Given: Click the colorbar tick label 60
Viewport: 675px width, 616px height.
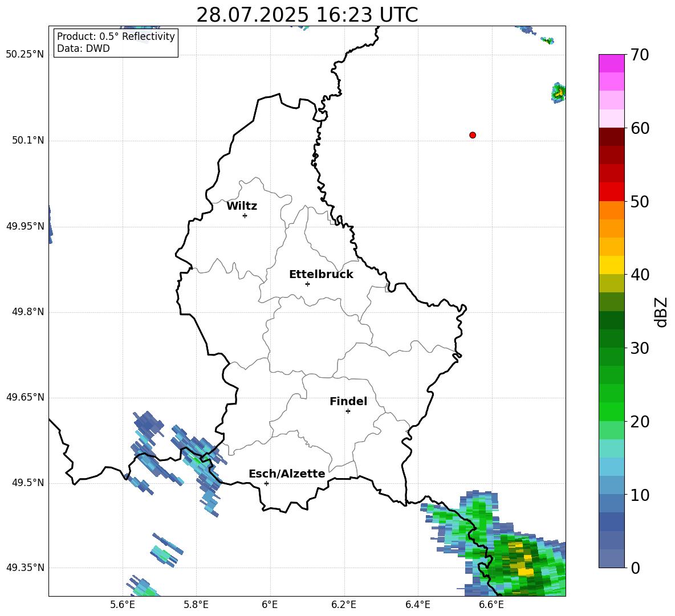Looking at the screenshot, I should [640, 128].
